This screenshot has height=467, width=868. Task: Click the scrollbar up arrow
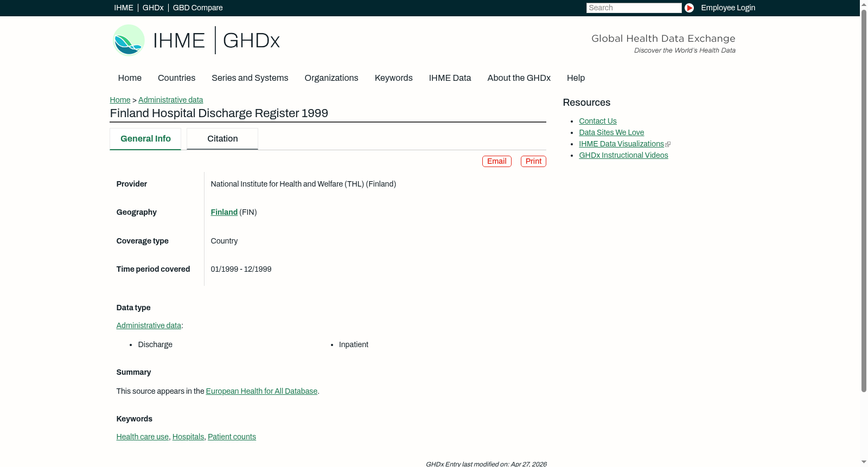click(x=864, y=4)
